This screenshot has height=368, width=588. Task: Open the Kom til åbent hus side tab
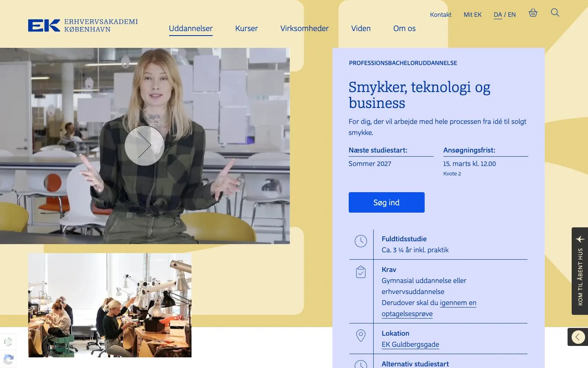tap(580, 271)
